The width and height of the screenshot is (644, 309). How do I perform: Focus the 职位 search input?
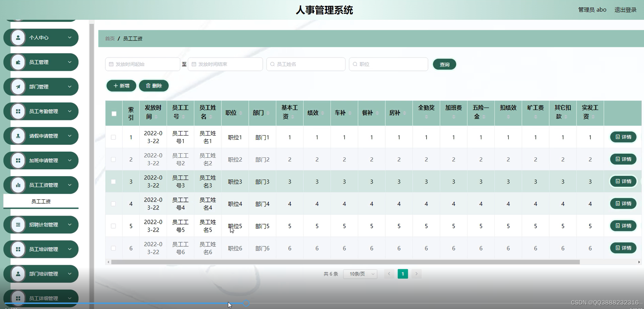[388, 64]
